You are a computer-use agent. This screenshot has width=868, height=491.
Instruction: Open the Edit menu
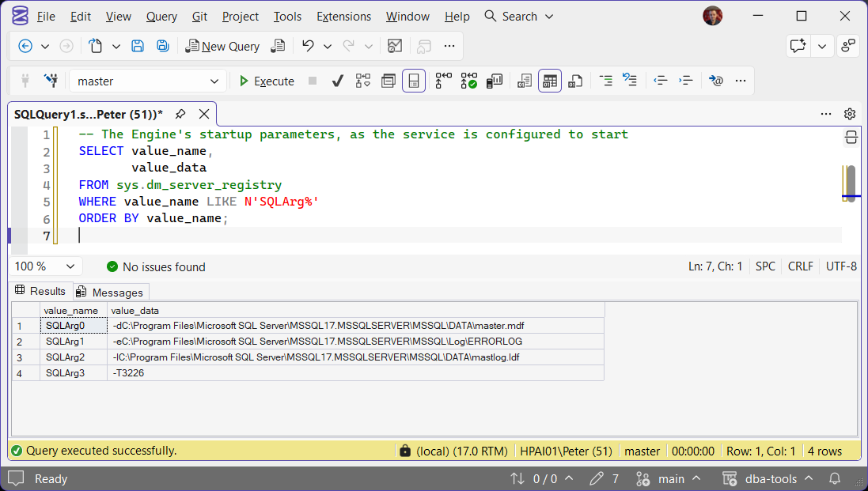(80, 17)
